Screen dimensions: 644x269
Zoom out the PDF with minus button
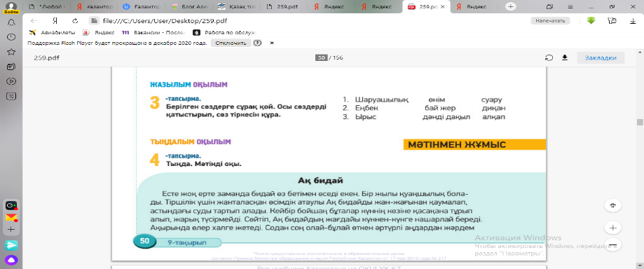(612, 245)
